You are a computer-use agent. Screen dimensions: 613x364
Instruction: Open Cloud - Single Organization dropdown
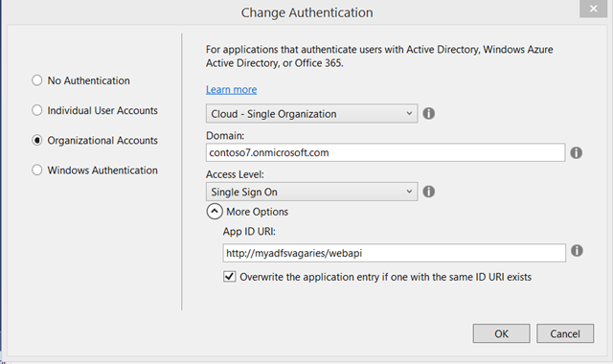(x=311, y=114)
